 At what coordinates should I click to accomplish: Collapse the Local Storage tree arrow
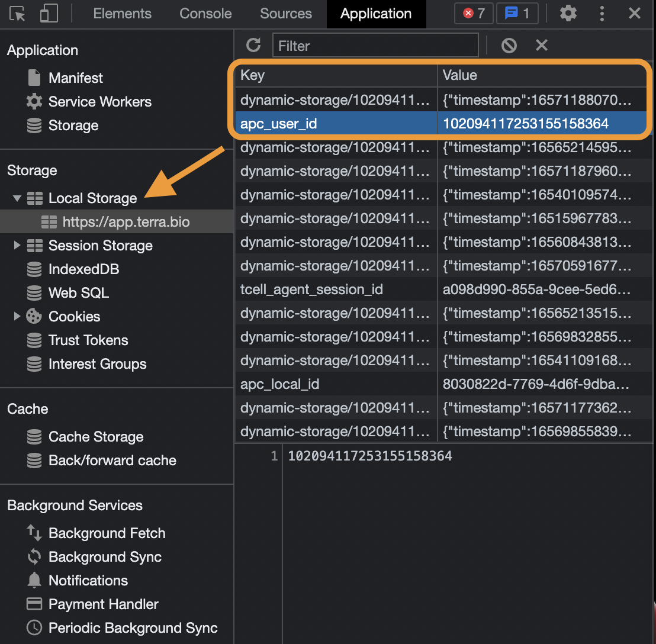(17, 198)
